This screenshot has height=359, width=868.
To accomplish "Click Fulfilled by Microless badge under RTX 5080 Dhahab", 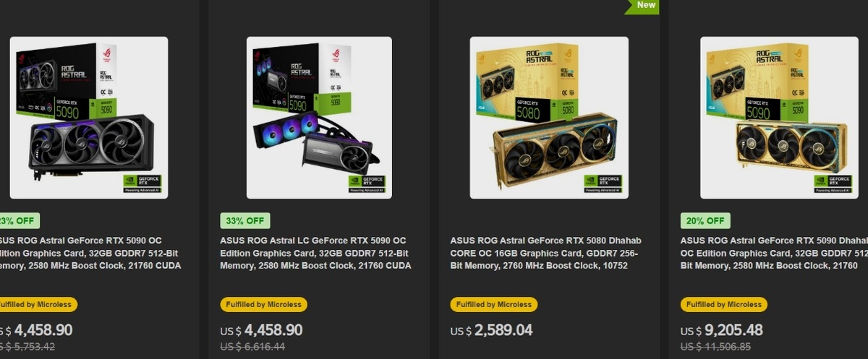I will 493,304.
